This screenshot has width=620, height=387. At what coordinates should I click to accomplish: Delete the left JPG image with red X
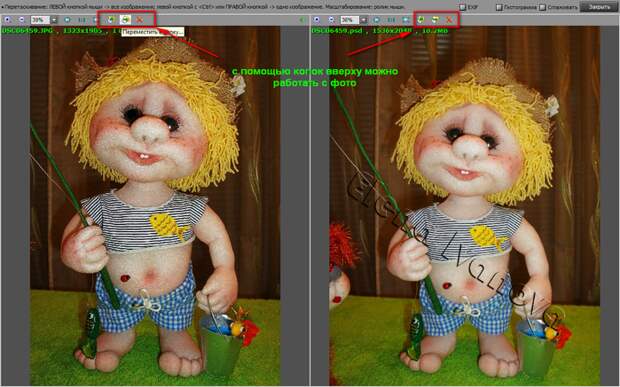coord(139,19)
